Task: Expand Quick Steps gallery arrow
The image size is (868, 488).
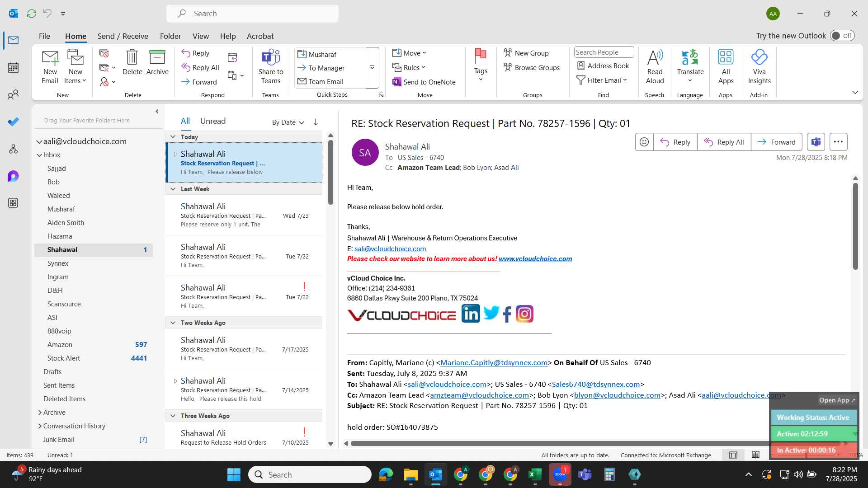Action: click(x=372, y=68)
